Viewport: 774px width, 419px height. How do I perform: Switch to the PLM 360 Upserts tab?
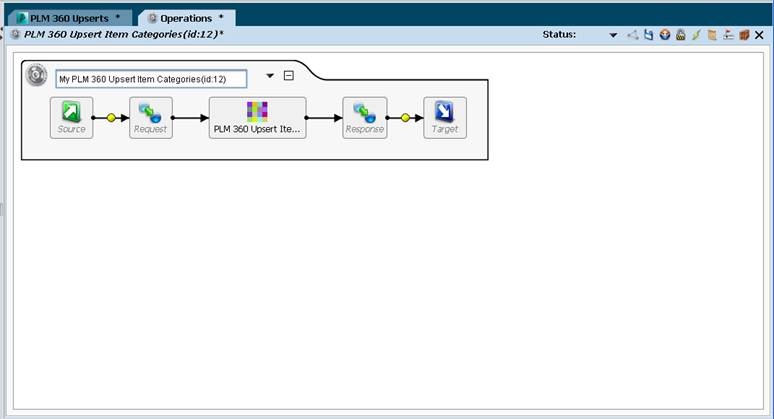coord(68,18)
